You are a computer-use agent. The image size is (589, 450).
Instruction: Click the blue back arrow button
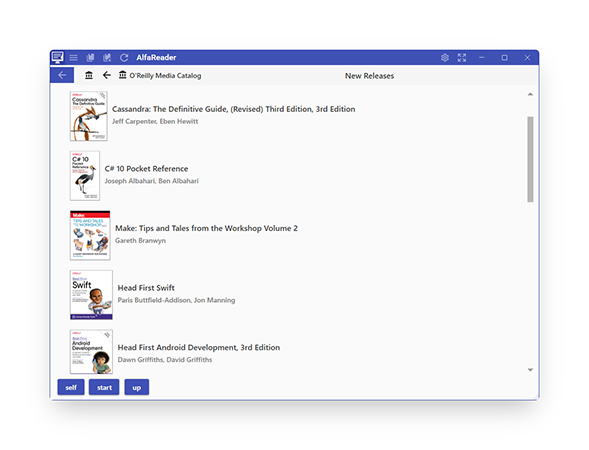62,75
